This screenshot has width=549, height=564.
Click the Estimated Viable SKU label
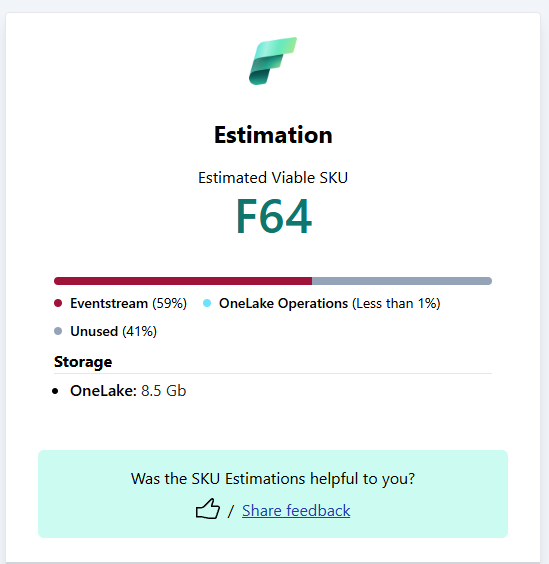[x=273, y=178]
